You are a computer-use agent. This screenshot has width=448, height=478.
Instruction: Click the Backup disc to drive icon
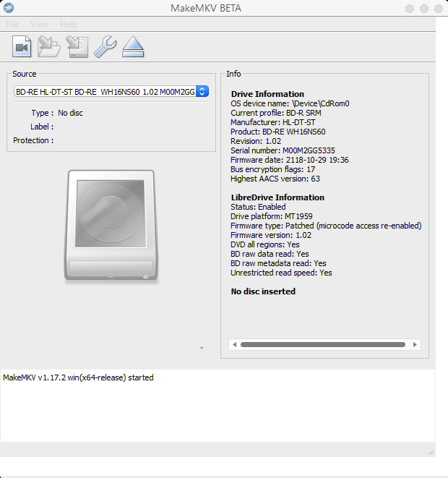click(77, 46)
